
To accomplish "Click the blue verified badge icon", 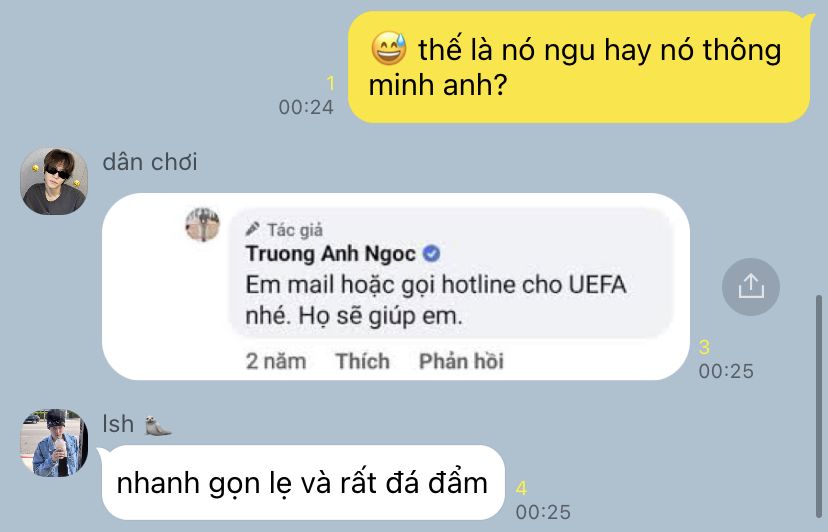I will 431,254.
